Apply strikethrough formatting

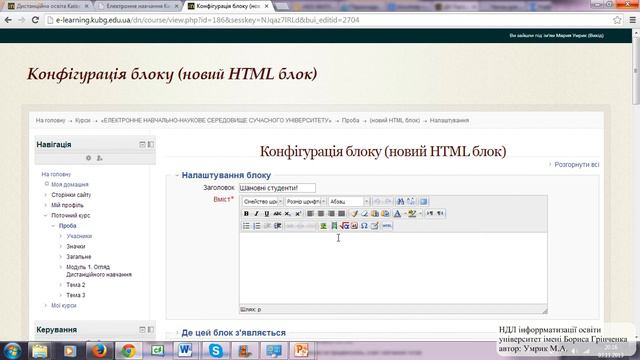tap(277, 213)
